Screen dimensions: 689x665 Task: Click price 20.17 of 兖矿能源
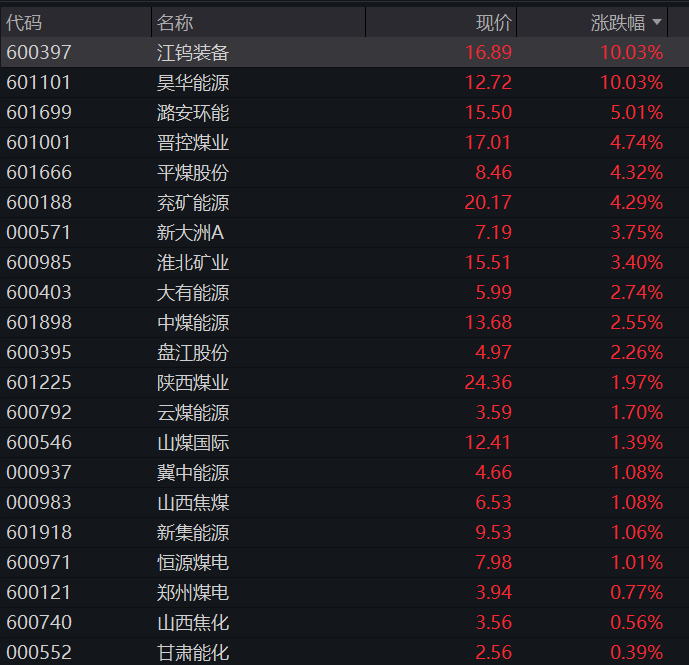488,203
